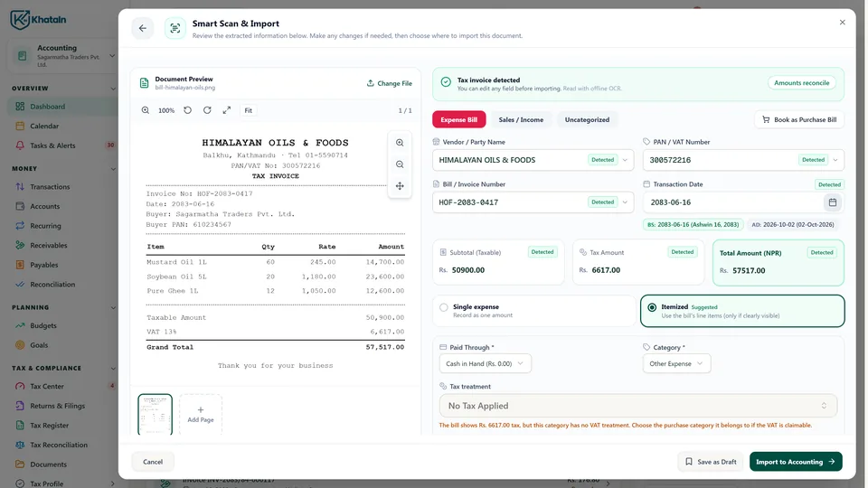Open Reconciliation in the sidebar
The height and width of the screenshot is (488, 868).
[62, 285]
